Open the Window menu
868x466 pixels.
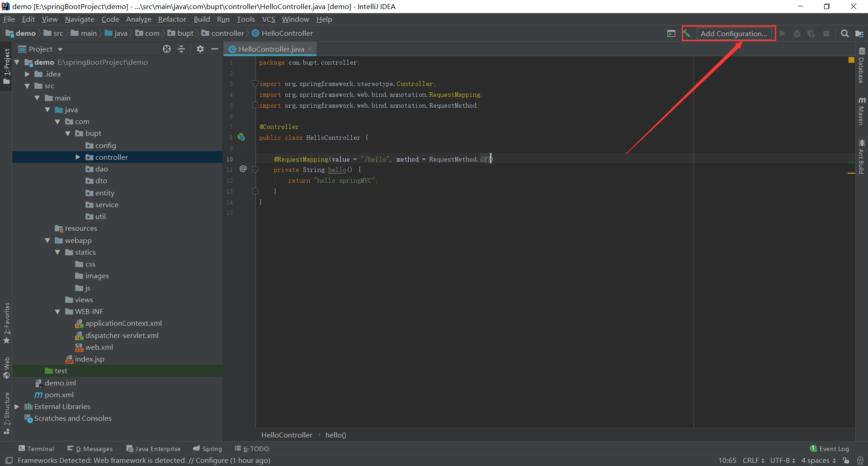point(295,19)
